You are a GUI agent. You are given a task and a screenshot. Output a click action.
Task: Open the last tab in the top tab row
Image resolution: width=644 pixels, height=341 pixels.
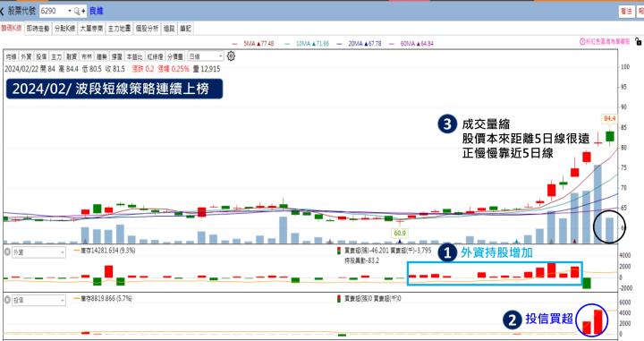[x=185, y=29]
